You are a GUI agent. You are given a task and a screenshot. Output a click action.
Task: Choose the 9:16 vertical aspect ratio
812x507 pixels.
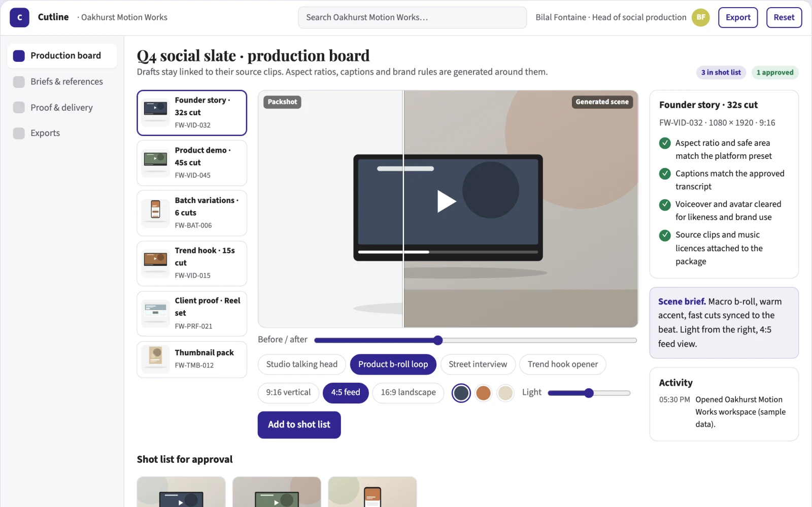288,393
